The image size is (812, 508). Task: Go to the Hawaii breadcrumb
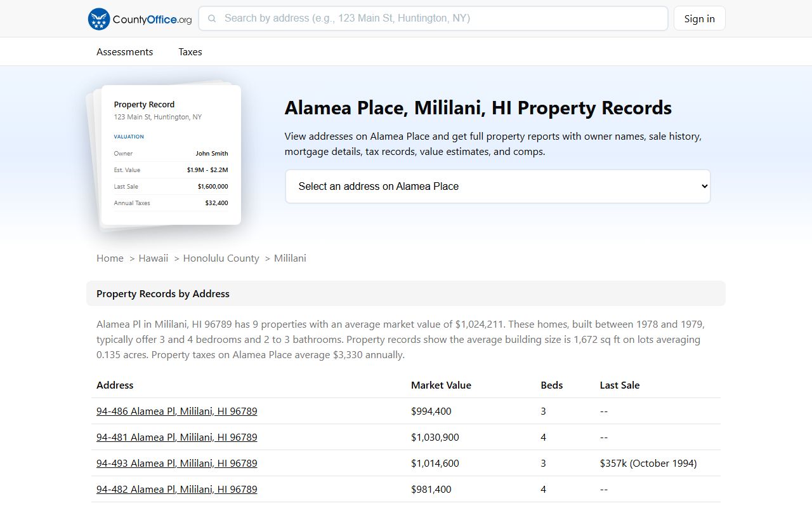[x=154, y=258]
